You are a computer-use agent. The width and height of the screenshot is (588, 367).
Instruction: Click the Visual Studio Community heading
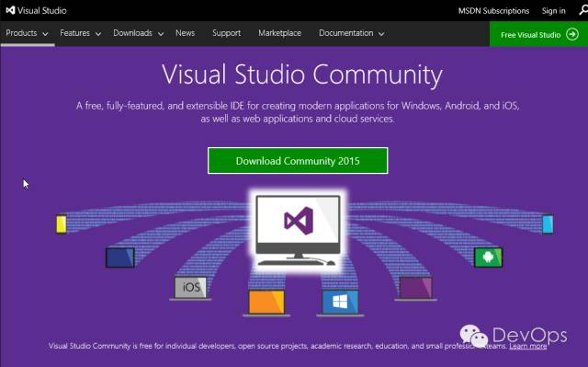302,75
